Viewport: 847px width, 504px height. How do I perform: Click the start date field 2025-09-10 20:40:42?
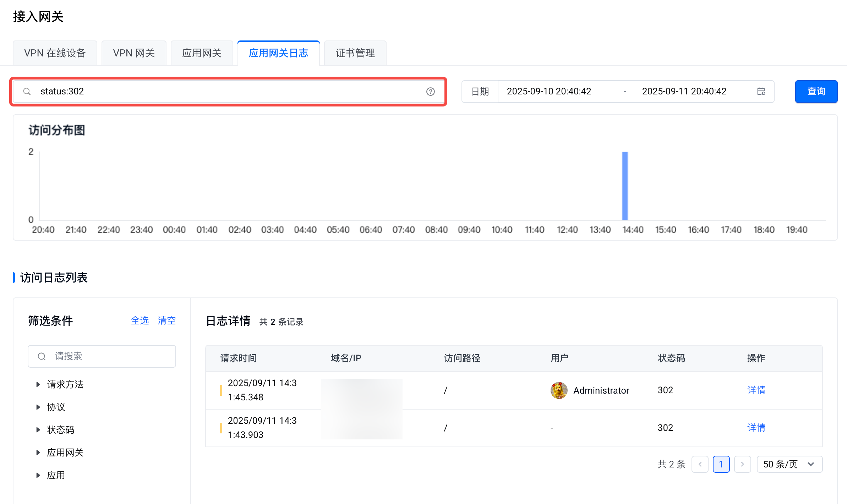click(x=549, y=92)
